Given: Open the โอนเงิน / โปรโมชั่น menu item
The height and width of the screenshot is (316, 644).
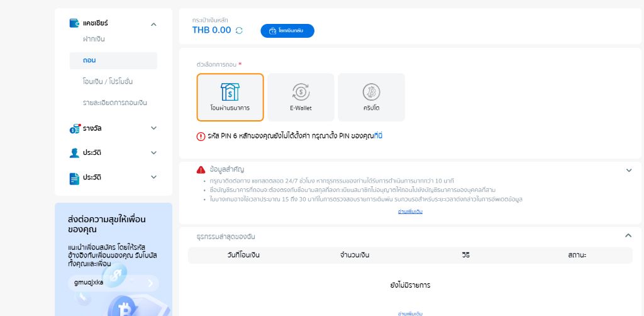Looking at the screenshot, I should point(108,81).
